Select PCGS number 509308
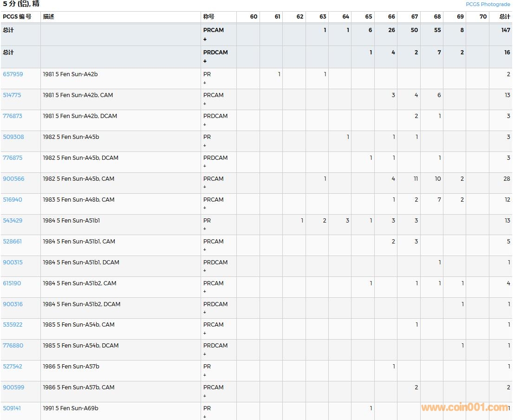Viewport: 514px width, 420px height. coord(13,137)
